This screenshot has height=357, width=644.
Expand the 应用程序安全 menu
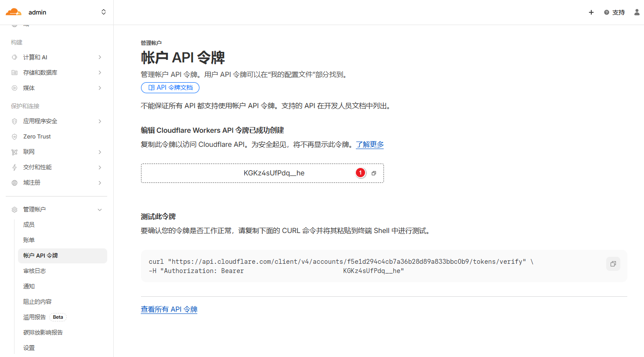pyautogui.click(x=100, y=121)
